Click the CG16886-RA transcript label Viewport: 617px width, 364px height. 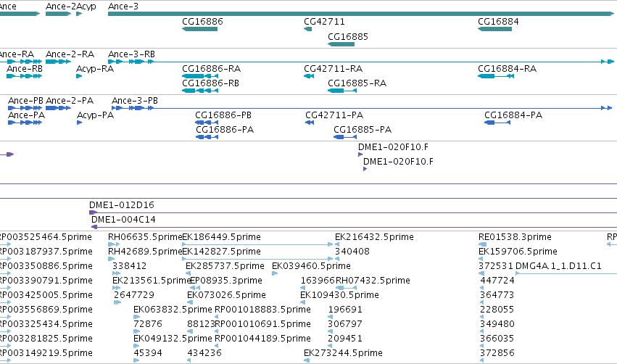[211, 69]
